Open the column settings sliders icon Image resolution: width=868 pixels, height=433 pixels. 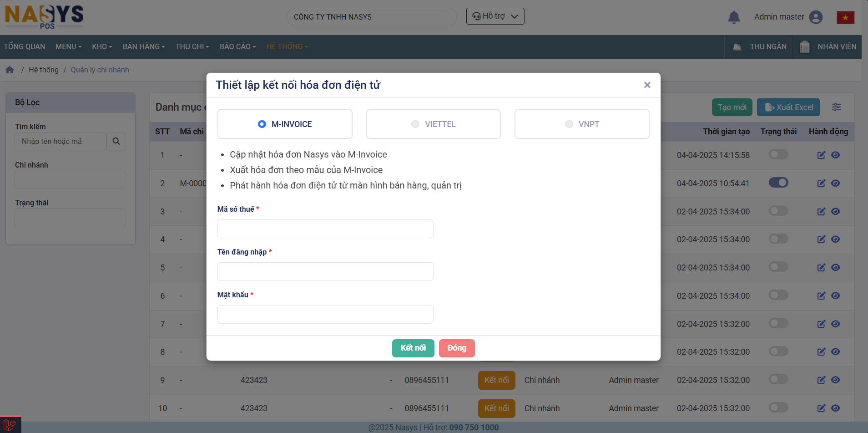click(837, 107)
